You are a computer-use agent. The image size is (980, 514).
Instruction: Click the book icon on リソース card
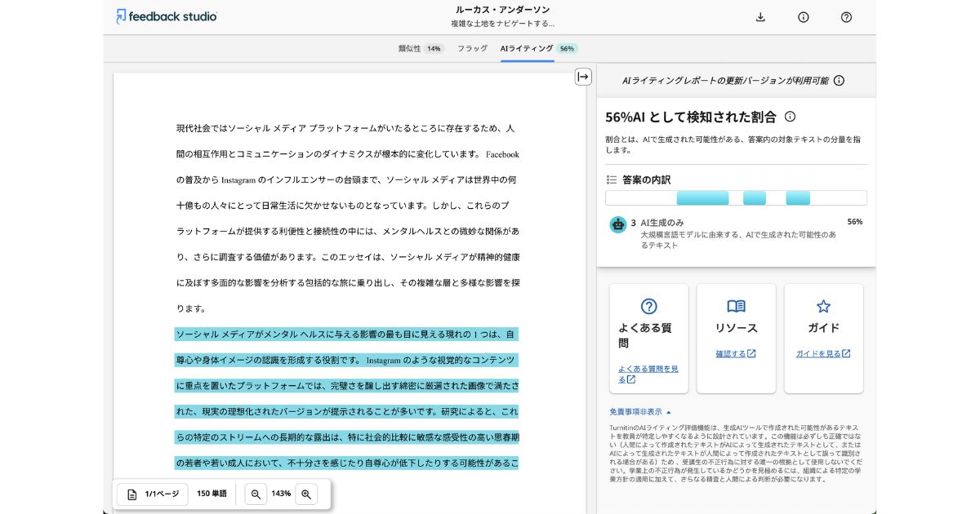pyautogui.click(x=736, y=306)
